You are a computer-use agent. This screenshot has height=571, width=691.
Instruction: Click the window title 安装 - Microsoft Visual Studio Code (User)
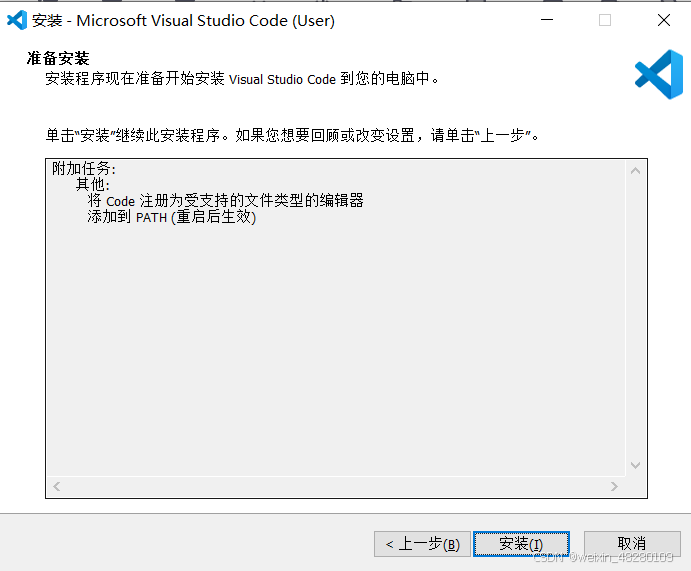coord(183,21)
